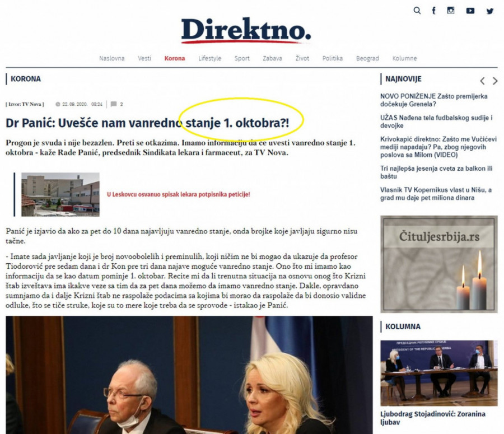
Task: Open Krivokapić direktno news headline
Action: click(437, 147)
